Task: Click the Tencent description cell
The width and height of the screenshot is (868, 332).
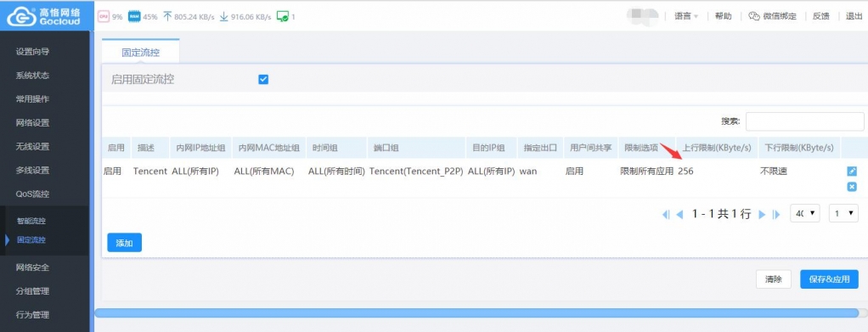Action: point(150,172)
